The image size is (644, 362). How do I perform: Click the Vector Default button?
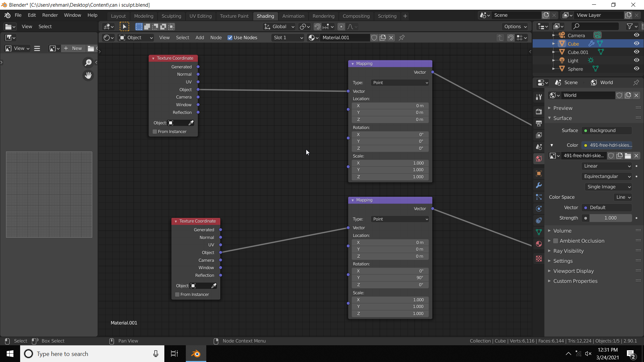607,207
